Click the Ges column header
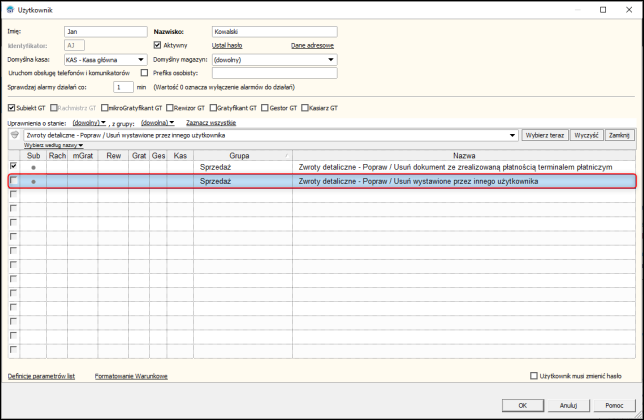644x420 pixels. [158, 156]
